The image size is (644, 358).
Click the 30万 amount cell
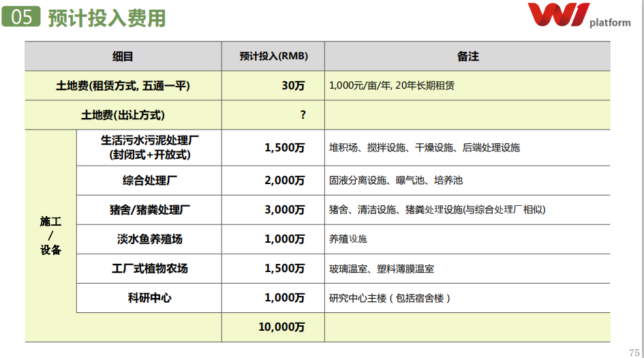tap(293, 86)
